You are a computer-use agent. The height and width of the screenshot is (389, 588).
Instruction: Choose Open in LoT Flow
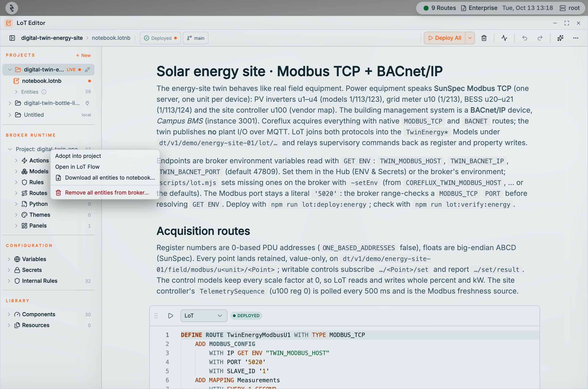[105, 167]
